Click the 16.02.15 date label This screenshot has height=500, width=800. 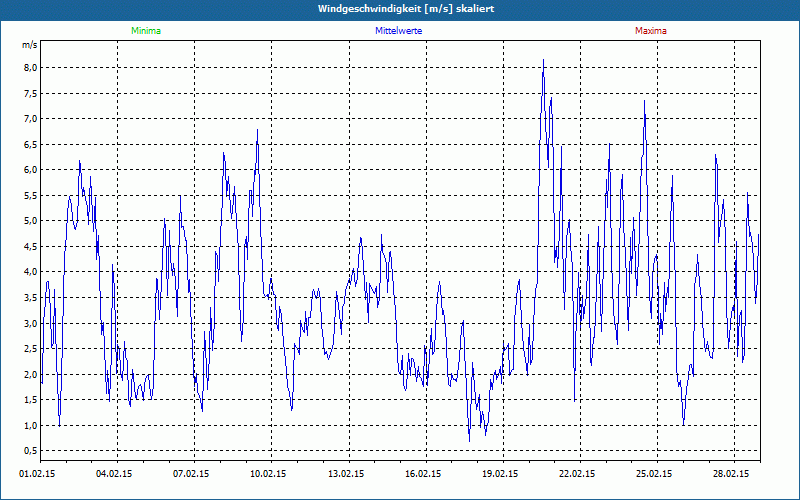click(x=423, y=474)
